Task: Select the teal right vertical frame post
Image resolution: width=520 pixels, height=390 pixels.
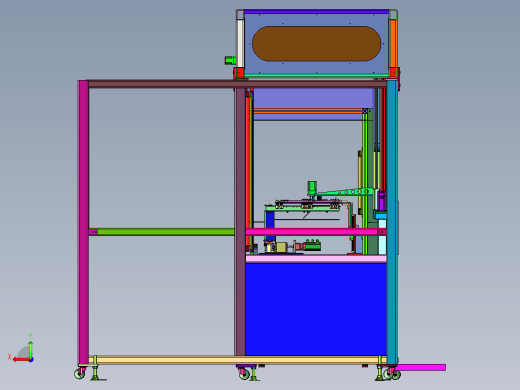Action: [392, 222]
